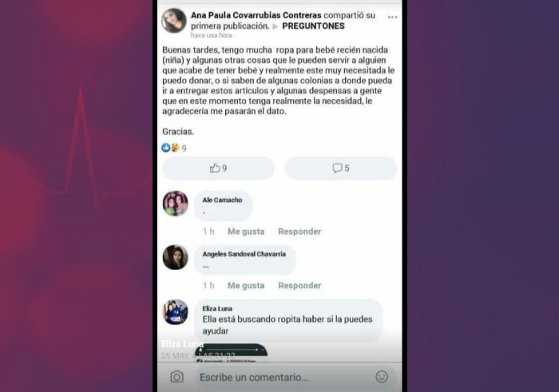
Task: Open the emoji smiley picker
Action: (382, 377)
